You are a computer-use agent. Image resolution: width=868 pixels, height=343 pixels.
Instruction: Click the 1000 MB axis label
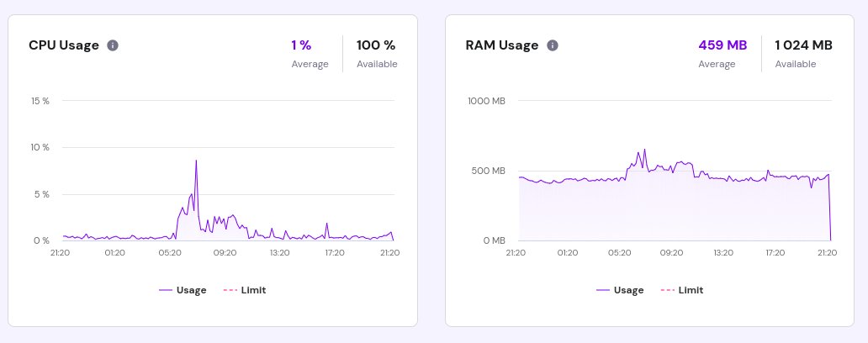(x=487, y=101)
